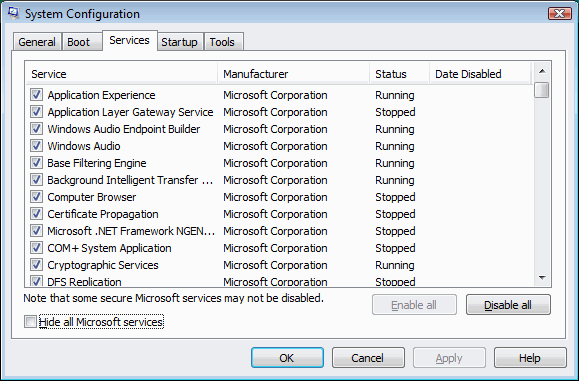Image resolution: width=579 pixels, height=381 pixels.
Task: Enable Hide all Microsoft services
Action: coord(30,322)
